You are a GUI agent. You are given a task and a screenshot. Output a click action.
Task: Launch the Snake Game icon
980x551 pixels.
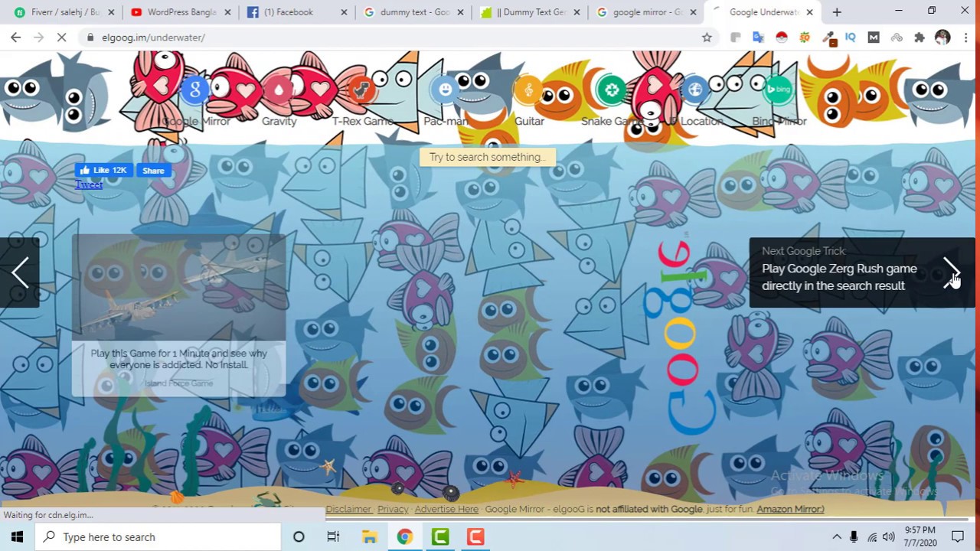point(612,90)
